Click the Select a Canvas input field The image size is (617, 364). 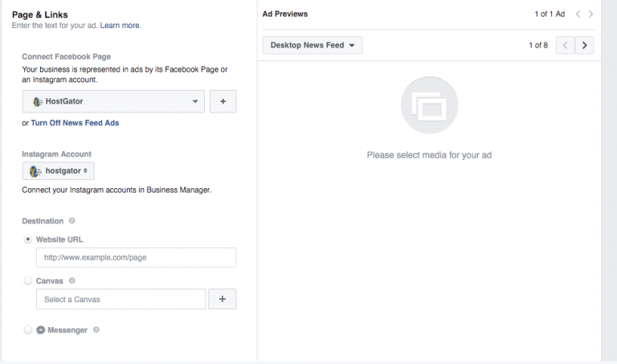coord(121,299)
